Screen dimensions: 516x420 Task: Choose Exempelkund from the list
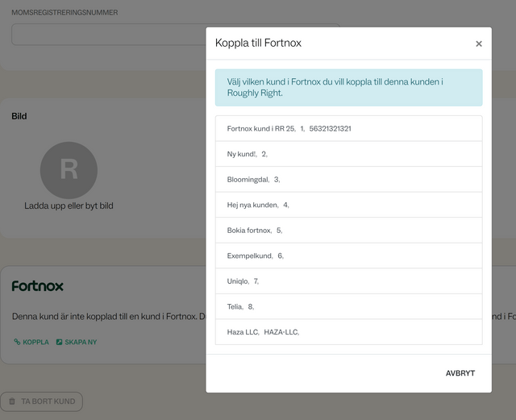point(349,256)
